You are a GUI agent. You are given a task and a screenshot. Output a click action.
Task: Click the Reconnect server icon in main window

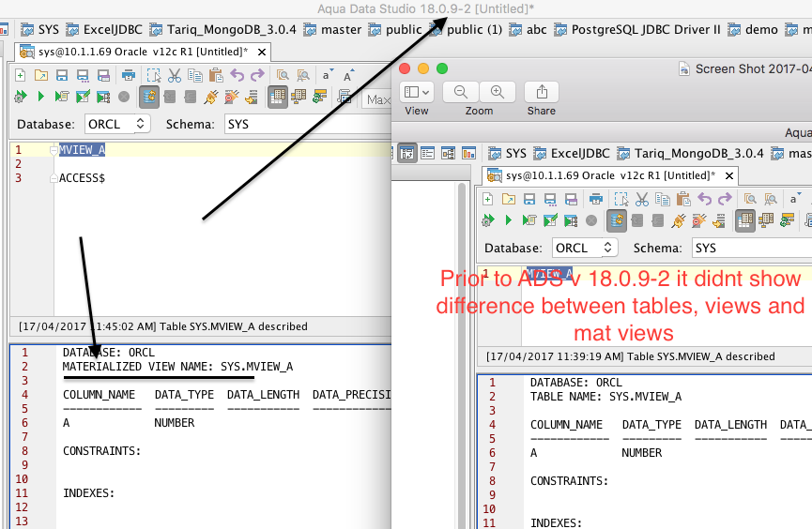coord(253,97)
